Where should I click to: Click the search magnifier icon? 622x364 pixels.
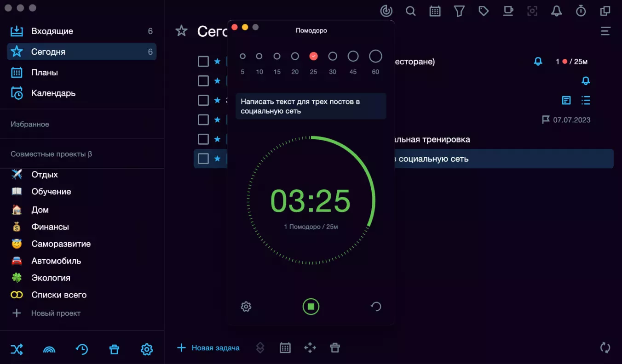pyautogui.click(x=411, y=11)
